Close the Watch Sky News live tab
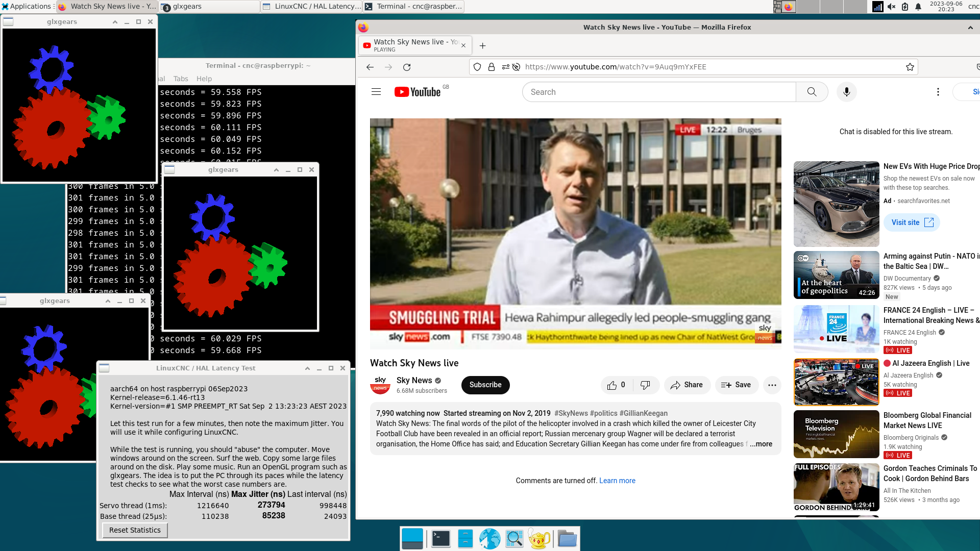980x551 pixels. [463, 45]
